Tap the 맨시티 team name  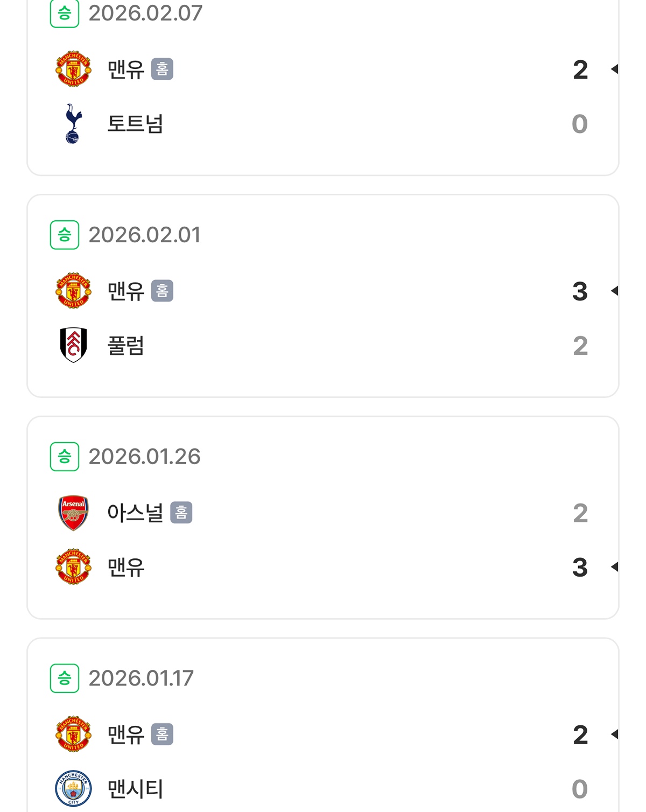[135, 788]
